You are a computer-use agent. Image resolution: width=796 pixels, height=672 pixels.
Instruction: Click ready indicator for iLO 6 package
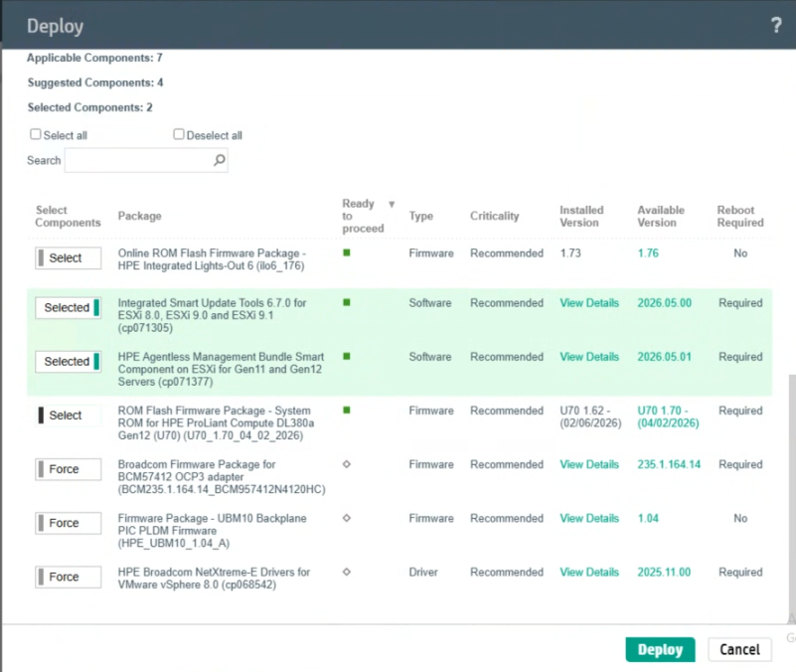coord(347,252)
